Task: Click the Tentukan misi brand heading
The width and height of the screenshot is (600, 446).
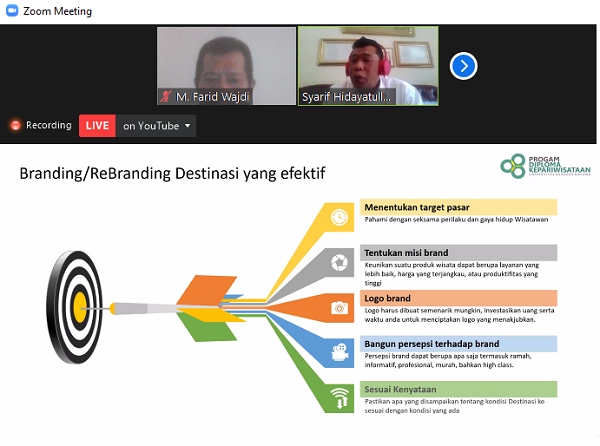Action: click(406, 253)
